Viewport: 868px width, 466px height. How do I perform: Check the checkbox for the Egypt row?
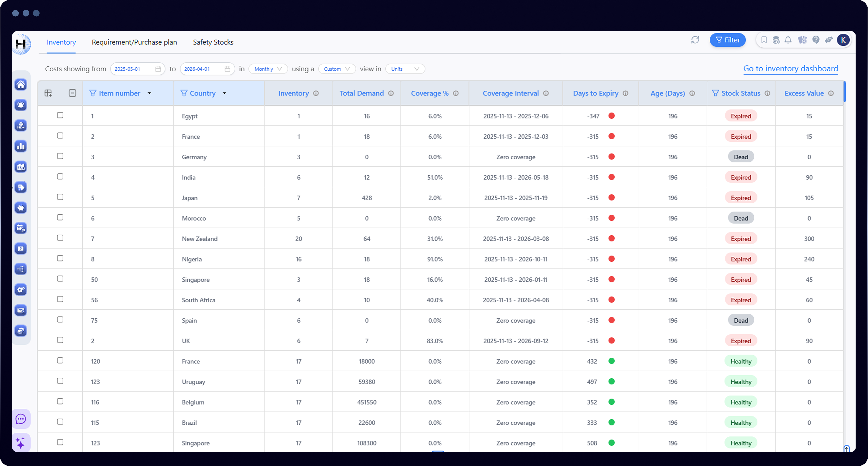[x=60, y=115]
